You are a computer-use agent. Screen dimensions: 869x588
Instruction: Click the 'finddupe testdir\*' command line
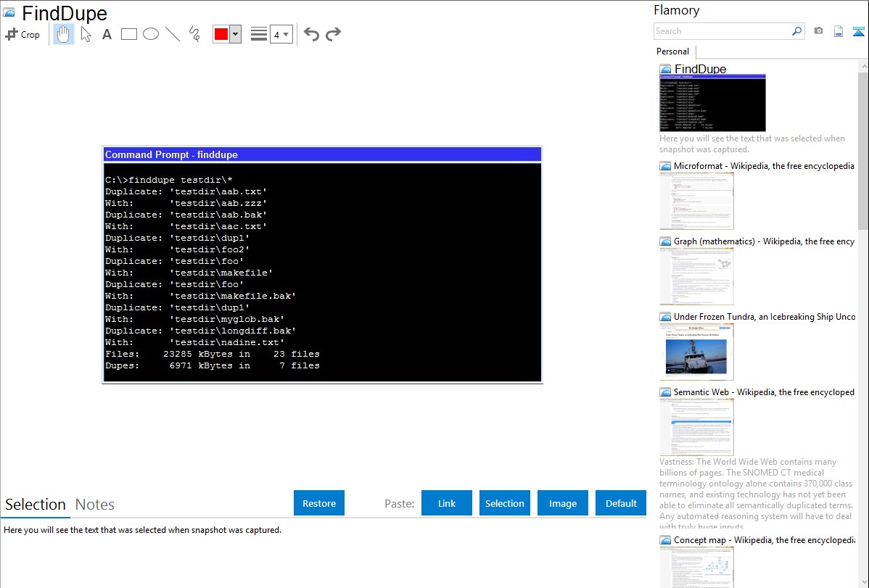[x=169, y=180]
